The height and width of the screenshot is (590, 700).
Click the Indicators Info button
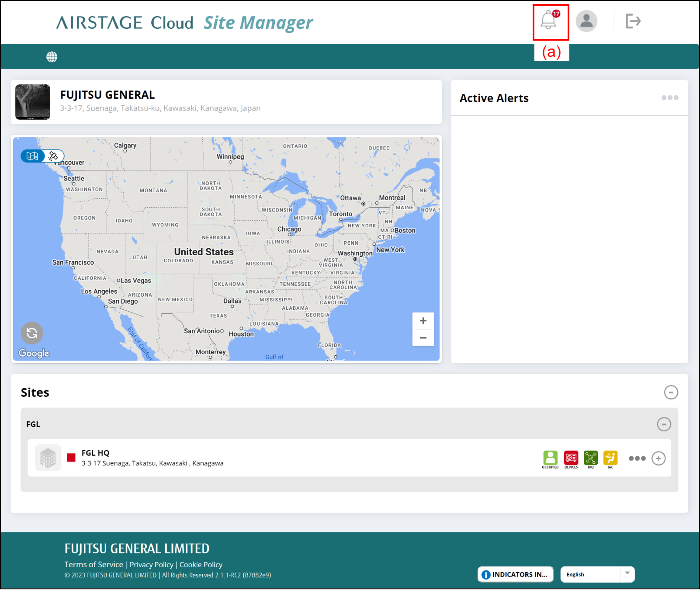tap(515, 574)
